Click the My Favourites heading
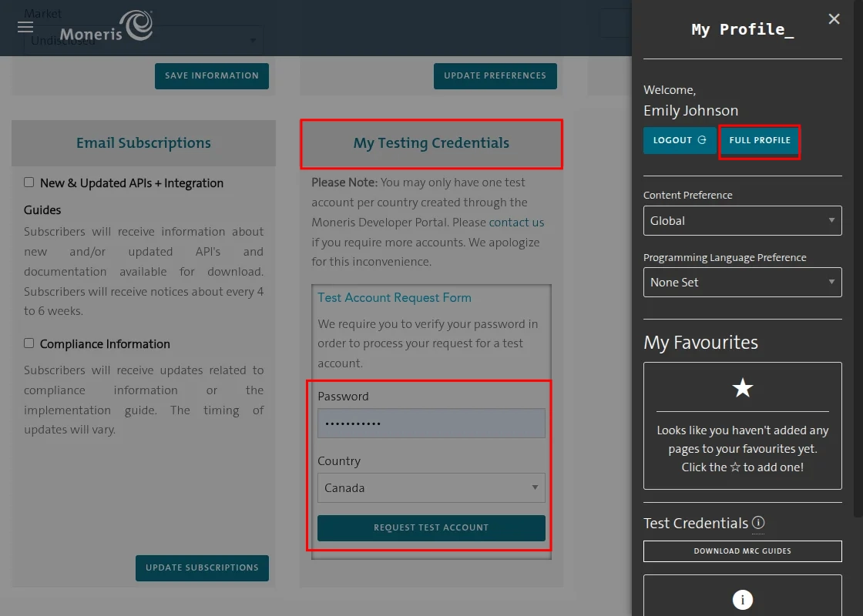The image size is (863, 616). 700,343
